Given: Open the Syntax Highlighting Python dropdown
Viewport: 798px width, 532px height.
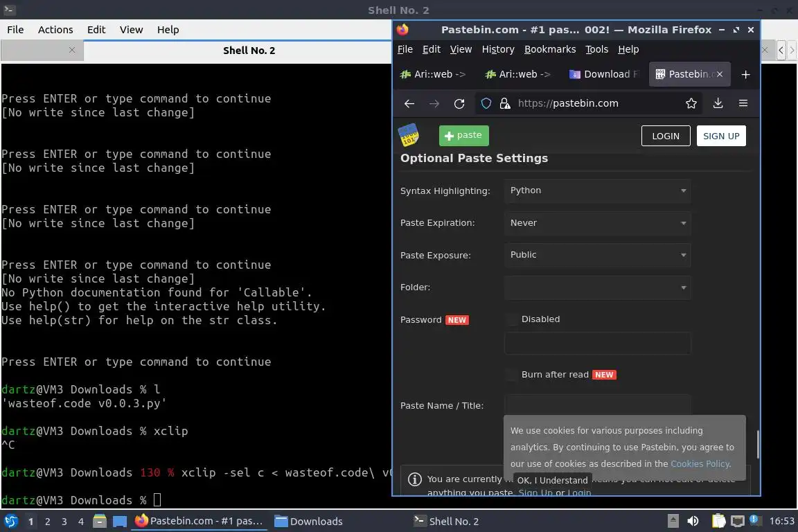Looking at the screenshot, I should (x=598, y=190).
